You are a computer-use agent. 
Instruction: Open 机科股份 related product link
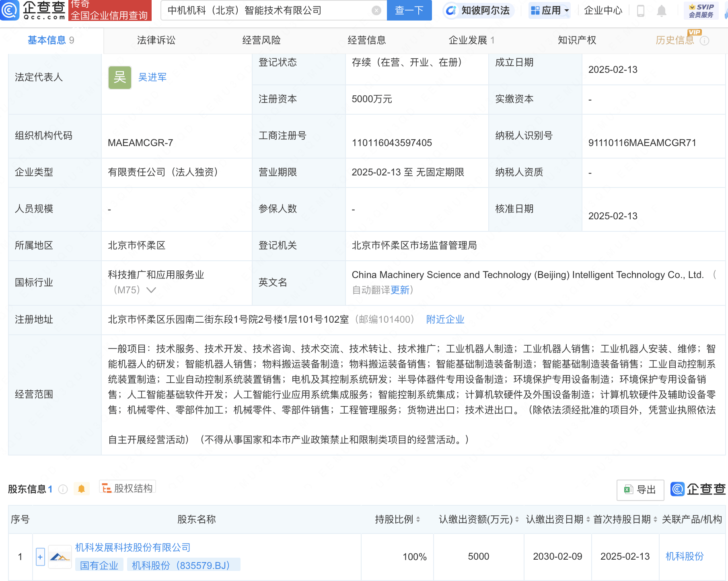point(685,556)
